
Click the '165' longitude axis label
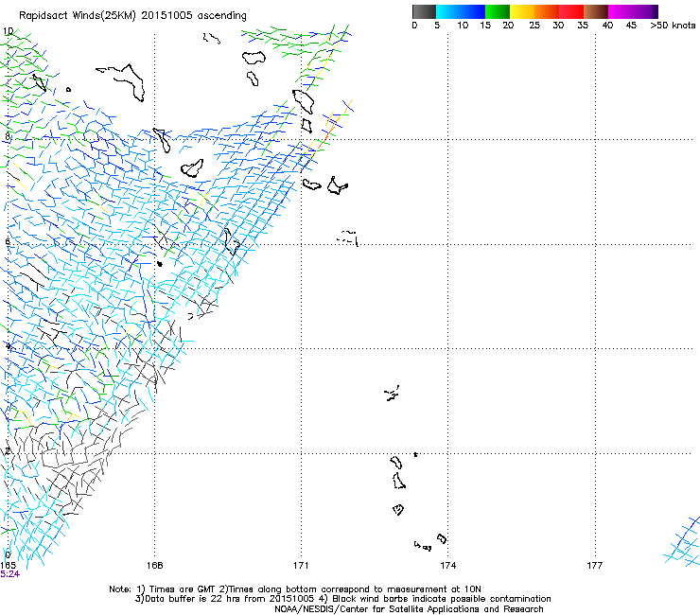click(8, 565)
